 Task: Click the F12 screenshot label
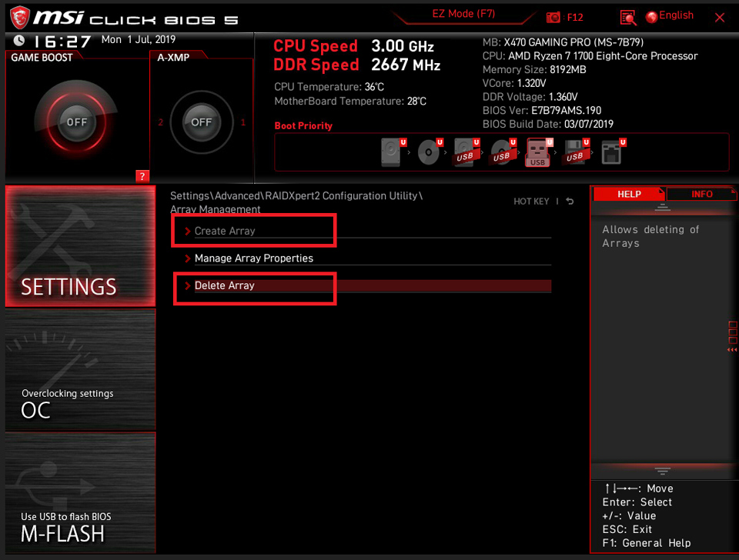(575, 18)
